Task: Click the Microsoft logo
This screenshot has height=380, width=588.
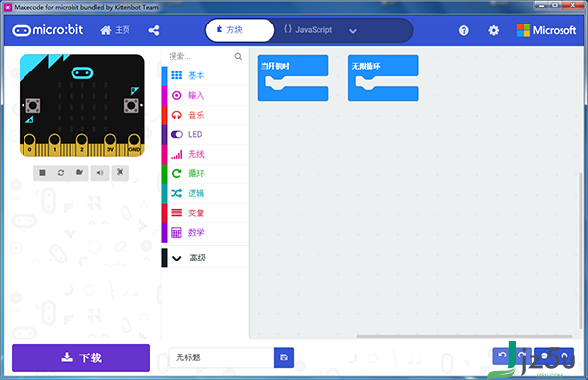Action: 547,30
